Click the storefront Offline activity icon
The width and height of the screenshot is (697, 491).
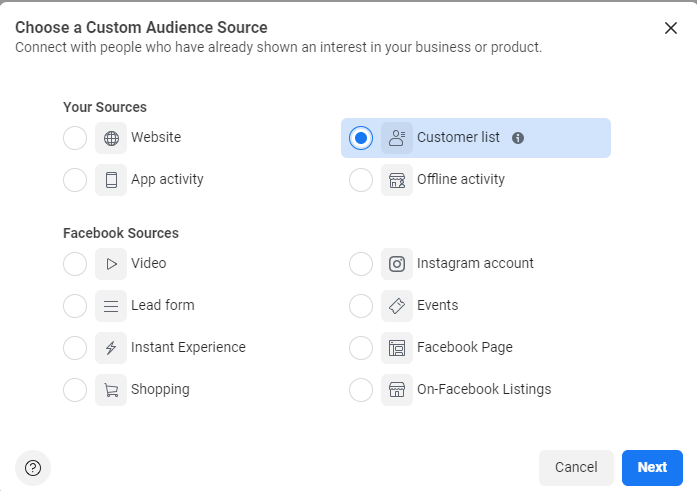click(397, 180)
